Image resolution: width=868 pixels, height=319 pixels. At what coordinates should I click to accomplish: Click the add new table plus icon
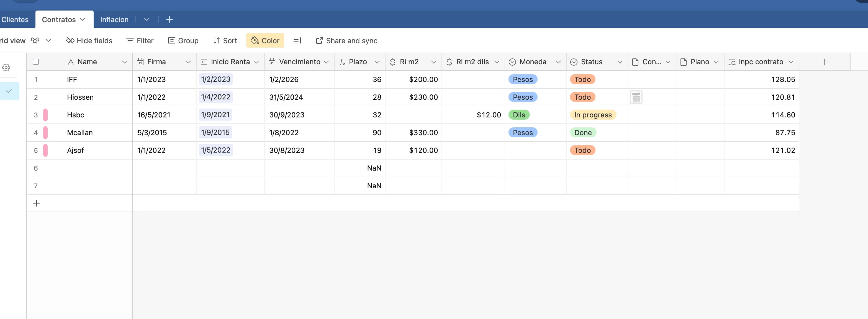pyautogui.click(x=170, y=20)
